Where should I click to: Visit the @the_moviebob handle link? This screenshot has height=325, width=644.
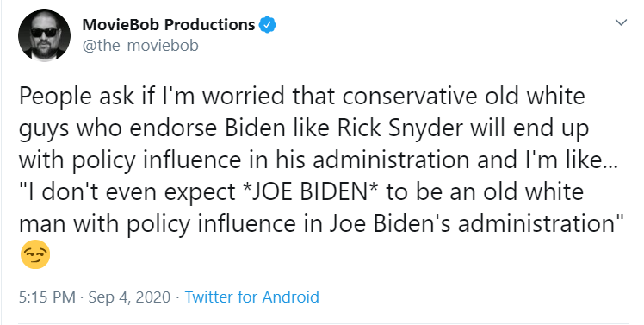point(140,46)
